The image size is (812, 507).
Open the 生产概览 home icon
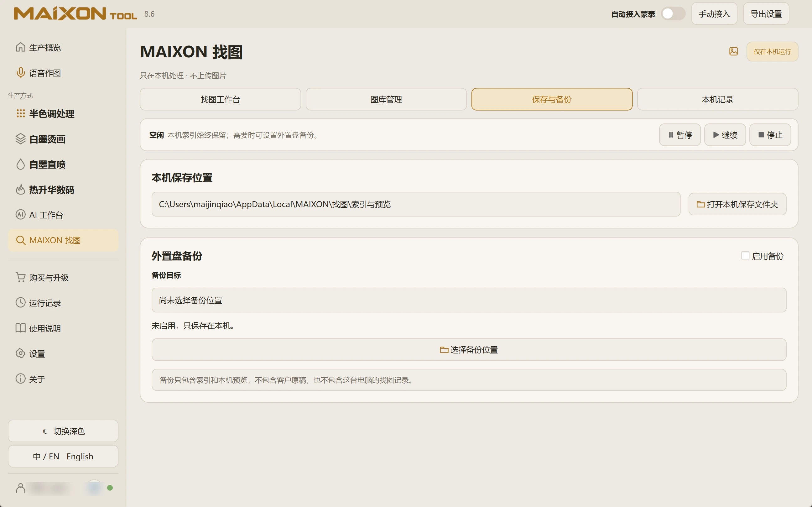20,47
